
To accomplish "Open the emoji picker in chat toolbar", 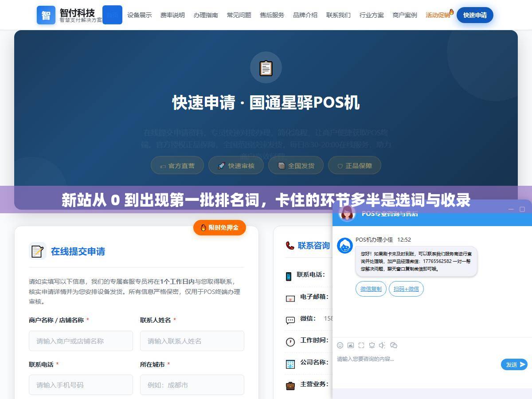I will [340, 345].
